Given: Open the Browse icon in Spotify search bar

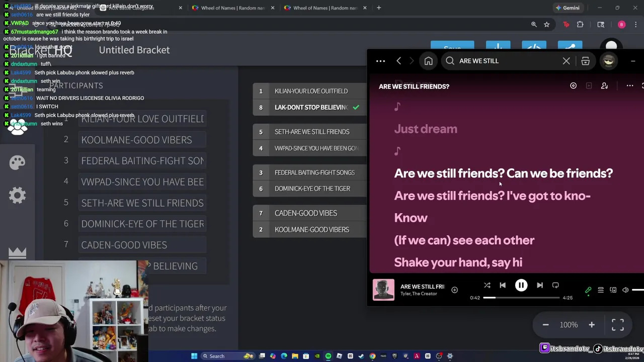Looking at the screenshot, I should [585, 61].
